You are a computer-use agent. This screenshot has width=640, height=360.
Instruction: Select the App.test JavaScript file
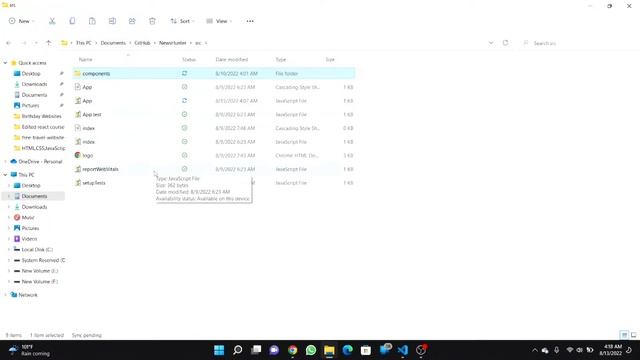coord(214,114)
